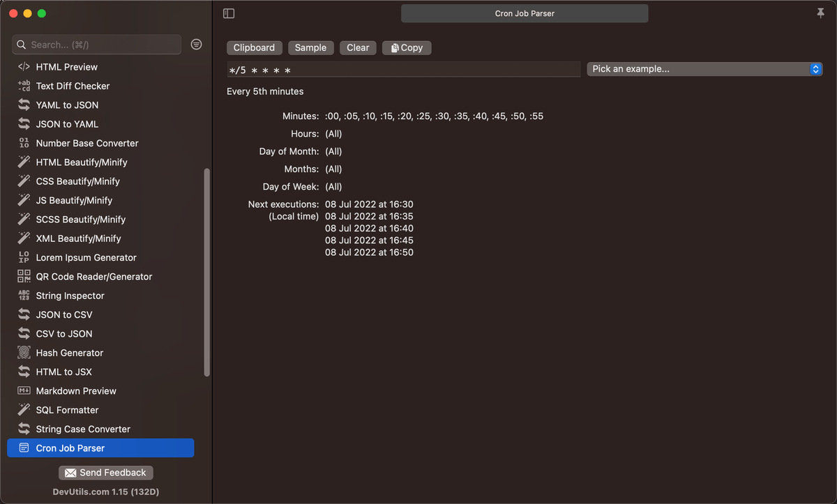Click next execution '08 Jul 2022 at 16:30'

tap(369, 204)
